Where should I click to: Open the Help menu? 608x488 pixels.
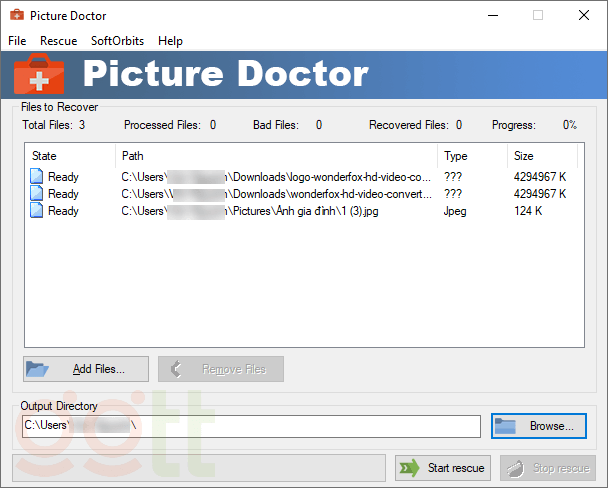tap(170, 41)
